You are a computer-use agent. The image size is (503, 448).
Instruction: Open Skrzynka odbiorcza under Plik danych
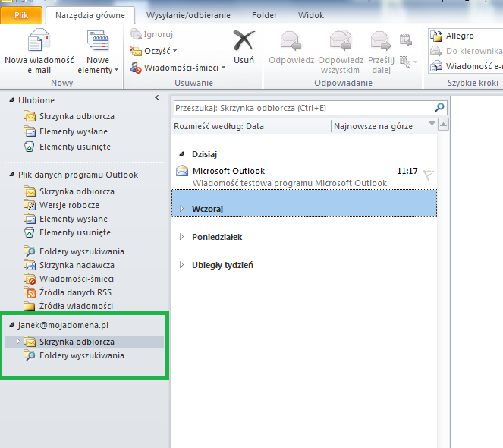(77, 191)
